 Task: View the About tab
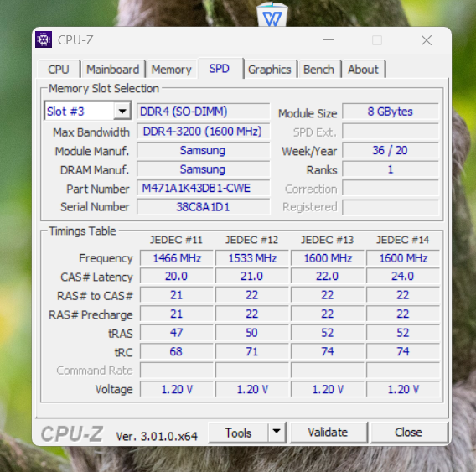pyautogui.click(x=363, y=70)
